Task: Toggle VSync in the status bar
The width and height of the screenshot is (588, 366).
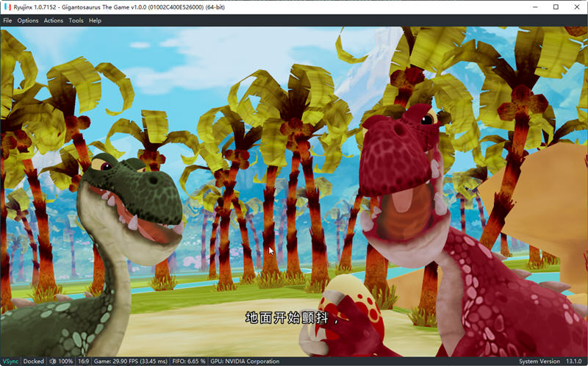Action: pyautogui.click(x=10, y=361)
